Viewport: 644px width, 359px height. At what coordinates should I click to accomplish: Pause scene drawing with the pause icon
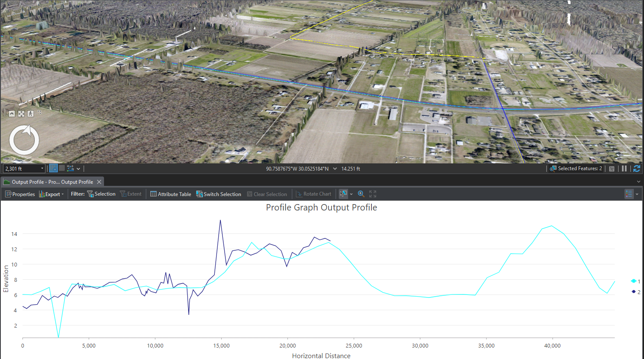point(624,168)
